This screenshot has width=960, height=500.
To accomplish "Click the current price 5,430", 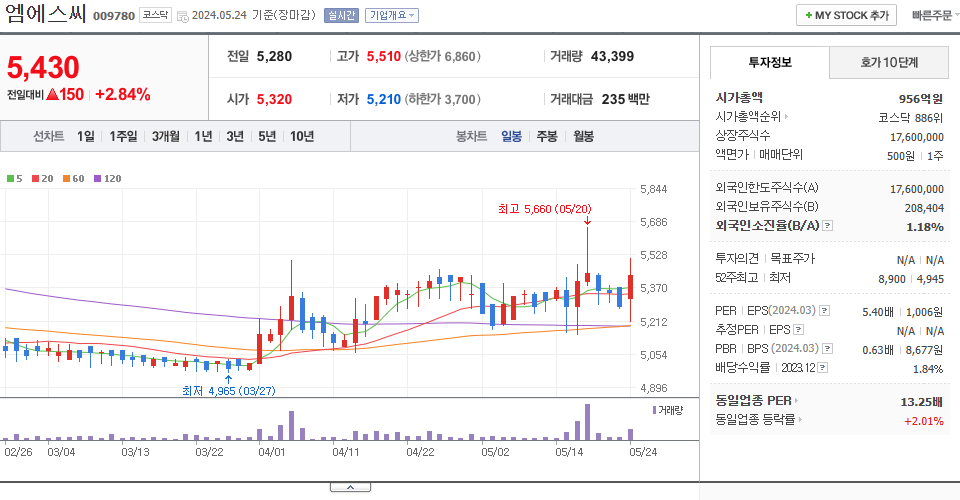I will (43, 67).
